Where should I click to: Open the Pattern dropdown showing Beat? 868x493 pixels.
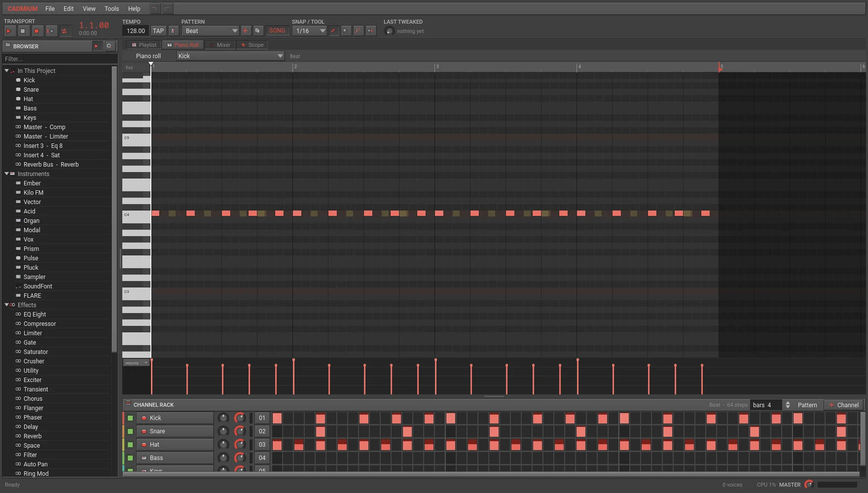coord(210,31)
